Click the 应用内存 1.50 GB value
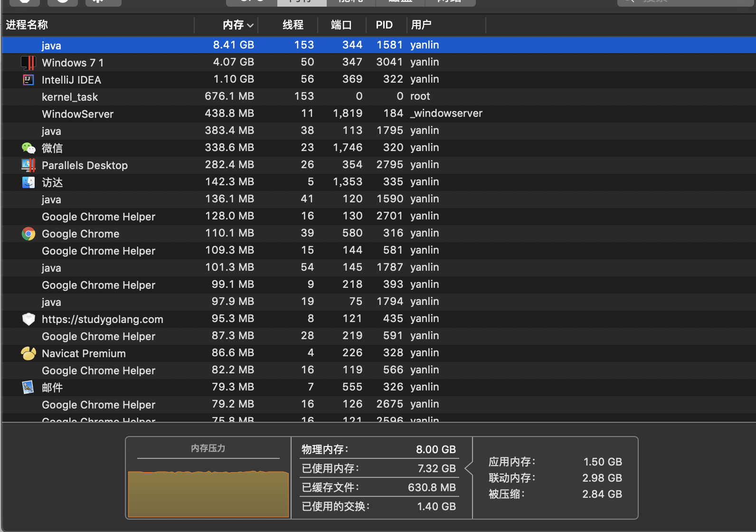This screenshot has width=756, height=532. (603, 462)
